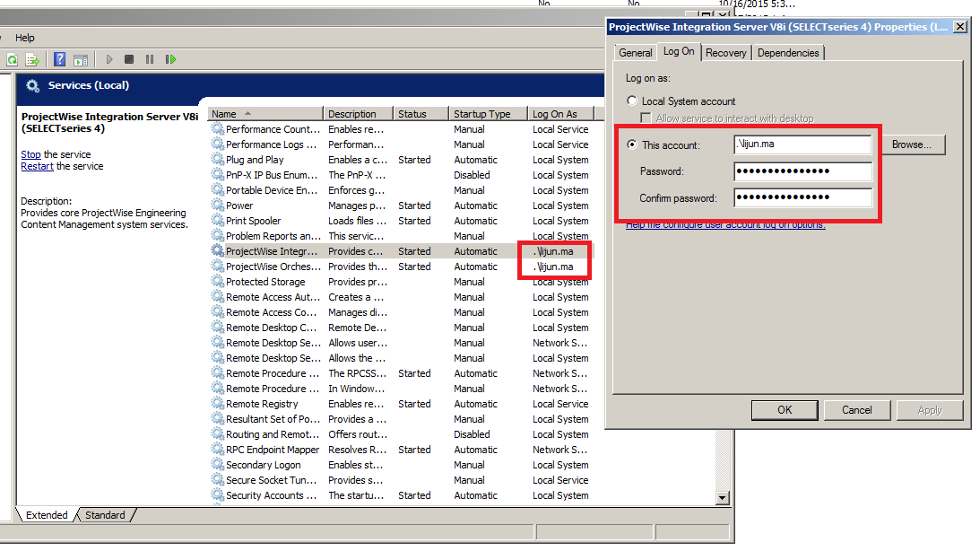Click the Stop Service toolbar icon

point(129,59)
